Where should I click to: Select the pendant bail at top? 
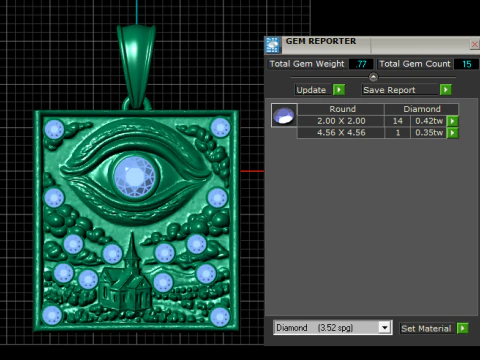point(136,67)
